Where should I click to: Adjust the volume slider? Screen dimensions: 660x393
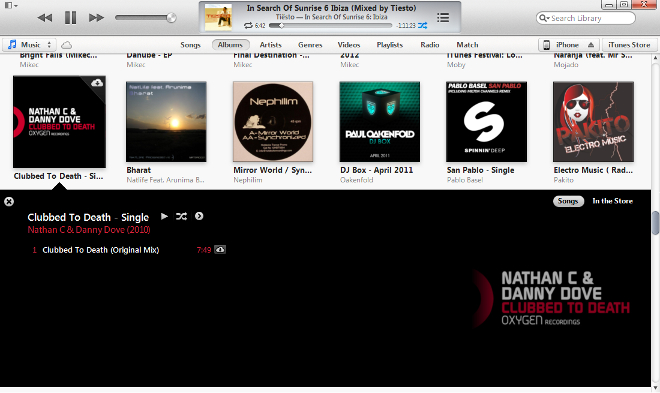pyautogui.click(x=145, y=18)
